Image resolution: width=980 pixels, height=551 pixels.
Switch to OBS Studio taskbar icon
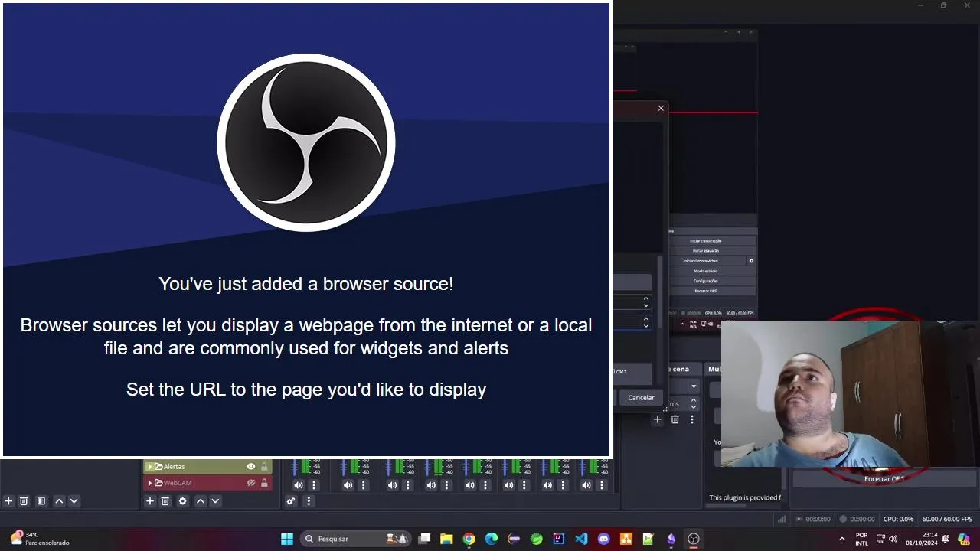coord(694,539)
